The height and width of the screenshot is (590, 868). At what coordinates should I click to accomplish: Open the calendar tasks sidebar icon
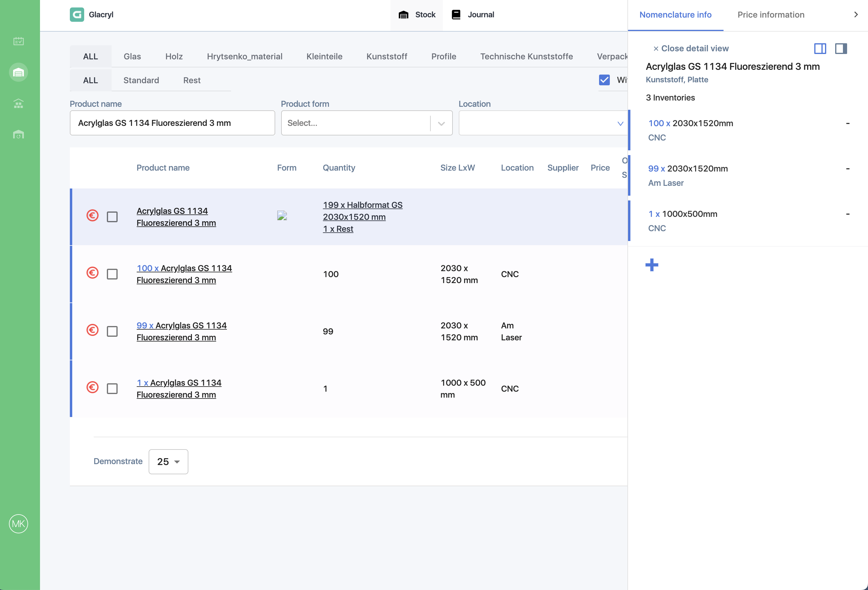pyautogui.click(x=18, y=41)
